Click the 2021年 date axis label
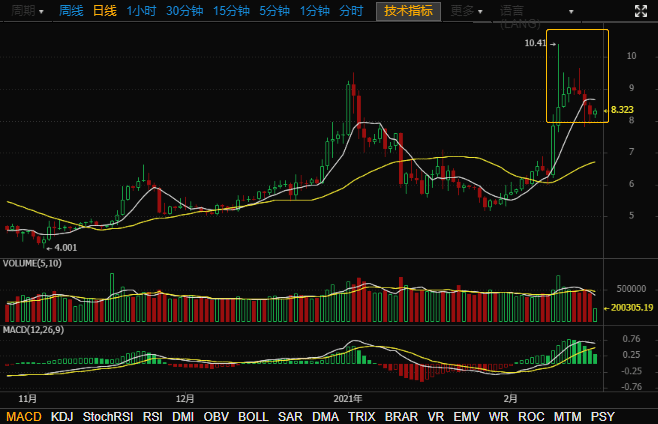This screenshot has height=424, width=658. click(x=348, y=398)
